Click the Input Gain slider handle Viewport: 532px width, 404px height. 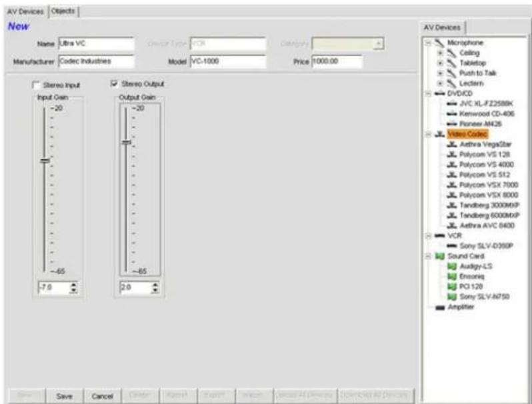[x=45, y=161]
